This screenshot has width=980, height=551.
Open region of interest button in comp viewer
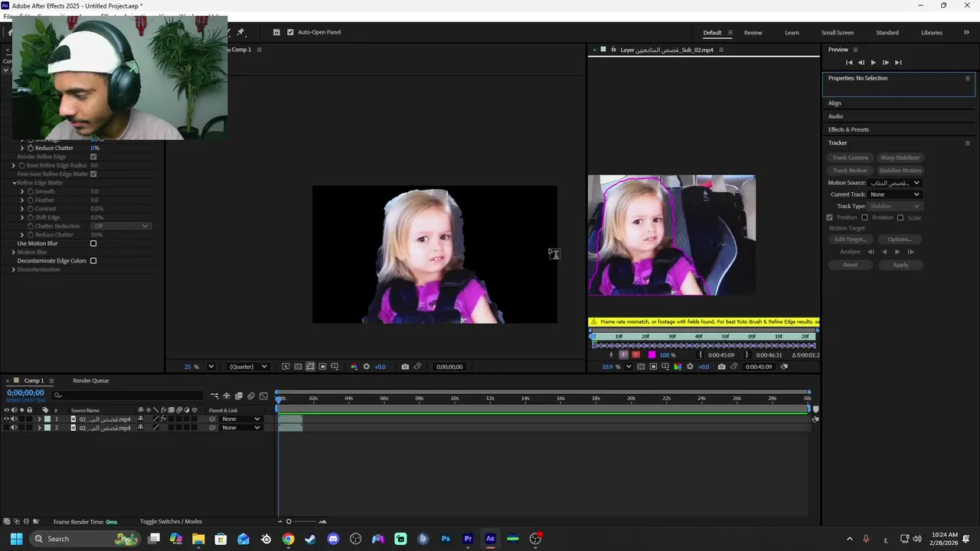322,367
